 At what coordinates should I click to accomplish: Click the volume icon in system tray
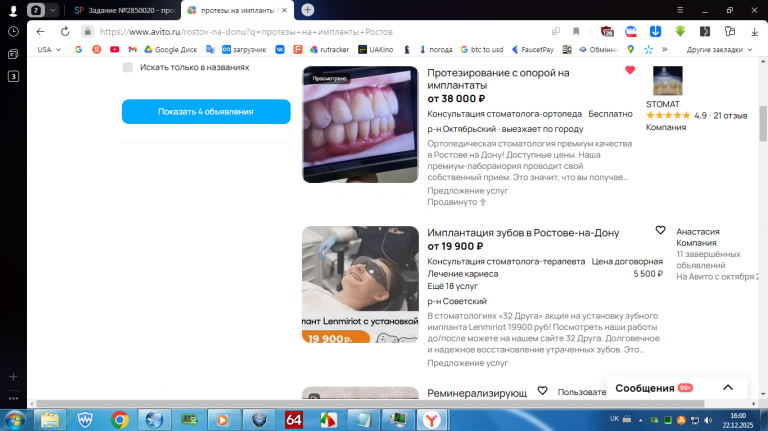pyautogui.click(x=708, y=420)
